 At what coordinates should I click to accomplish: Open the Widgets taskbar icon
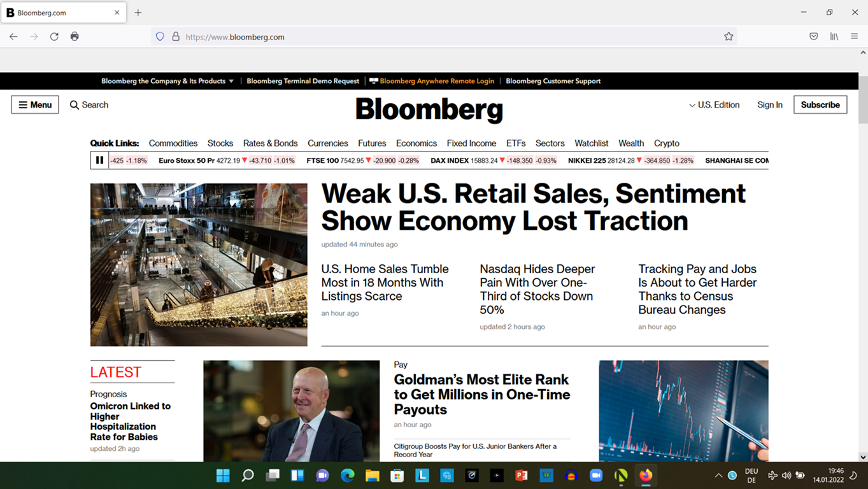tap(297, 476)
